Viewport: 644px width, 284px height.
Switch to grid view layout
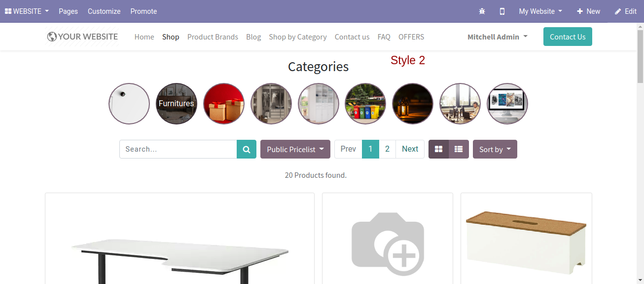click(438, 149)
